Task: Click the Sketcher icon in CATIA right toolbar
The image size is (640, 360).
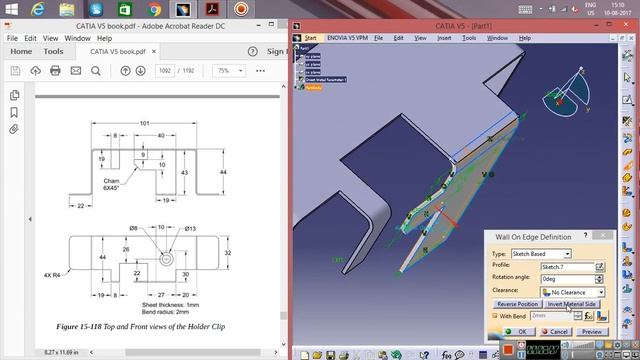Action: point(627,100)
